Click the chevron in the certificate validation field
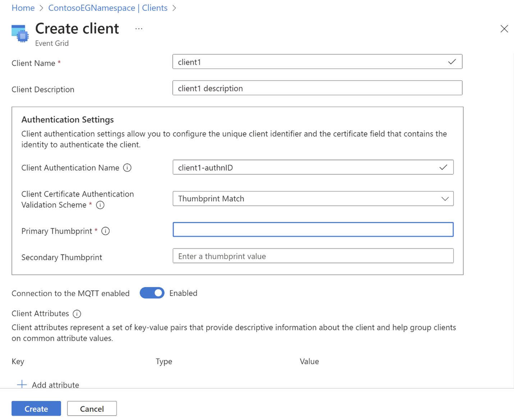Image resolution: width=514 pixels, height=420 pixels. point(445,198)
